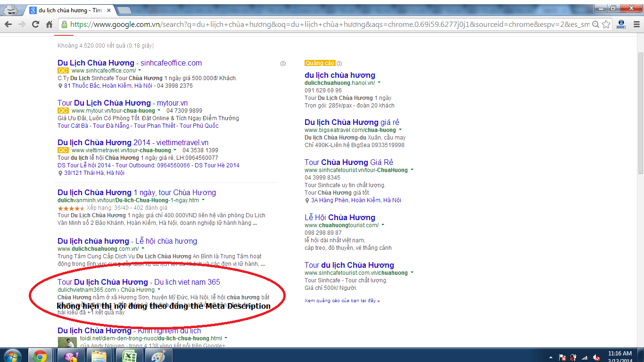Image resolution: width=644 pixels, height=362 pixels.
Task: Open 'Du lịch Chùa Hương 1 ngày, tour Chùa Hương'
Action: [137, 192]
